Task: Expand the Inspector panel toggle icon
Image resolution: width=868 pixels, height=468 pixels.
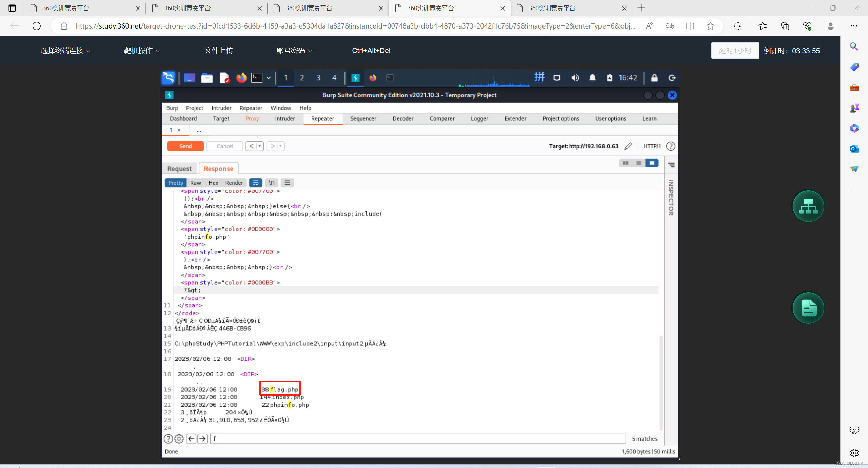Action: pos(671,165)
